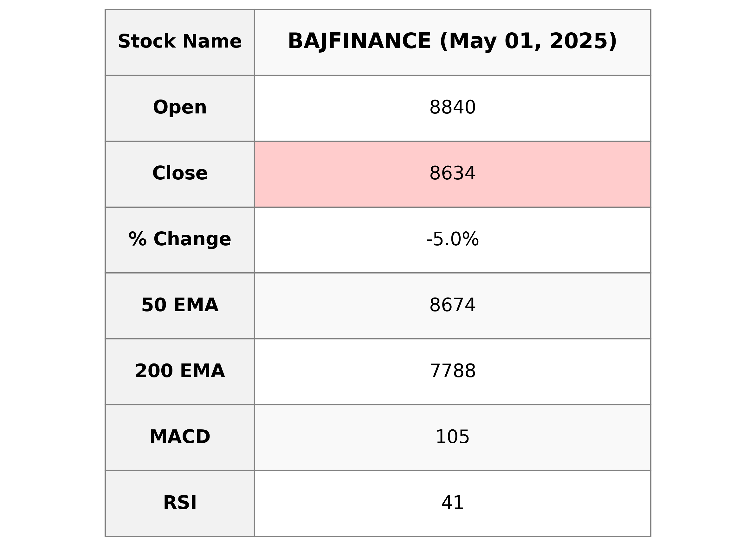This screenshot has height=546, width=756.
Task: Click the RSI value 41
Action: (452, 503)
